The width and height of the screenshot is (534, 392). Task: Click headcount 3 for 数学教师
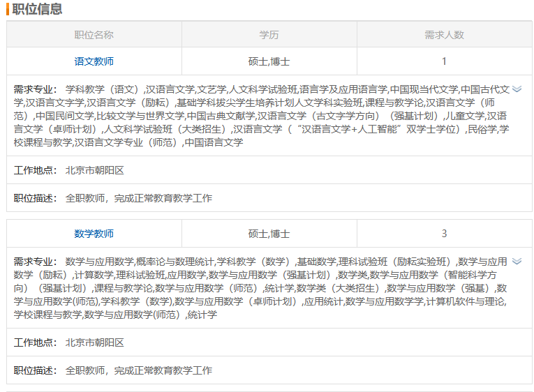coord(444,234)
